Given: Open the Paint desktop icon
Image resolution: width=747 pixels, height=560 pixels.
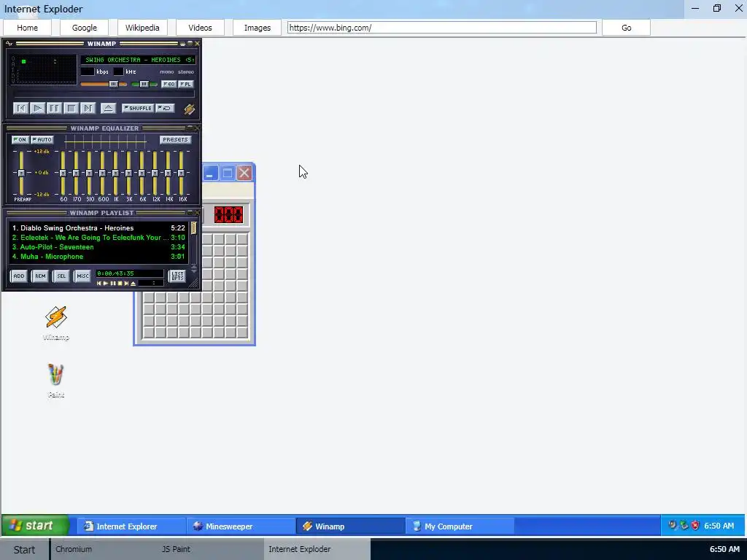Looking at the screenshot, I should click(56, 381).
